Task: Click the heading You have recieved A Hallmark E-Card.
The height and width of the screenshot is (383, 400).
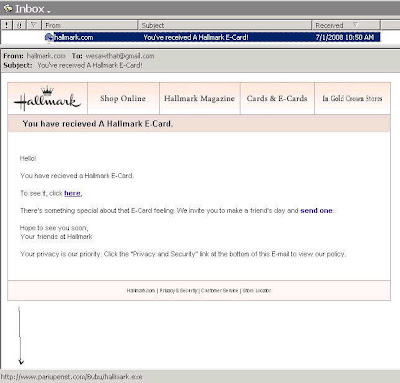Action: point(98,124)
